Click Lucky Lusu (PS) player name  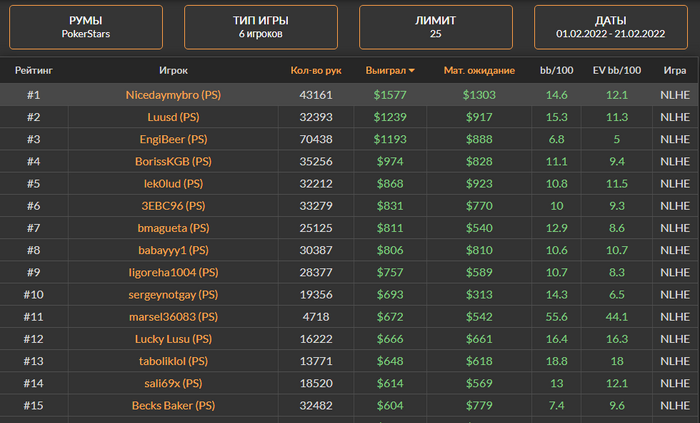point(174,339)
